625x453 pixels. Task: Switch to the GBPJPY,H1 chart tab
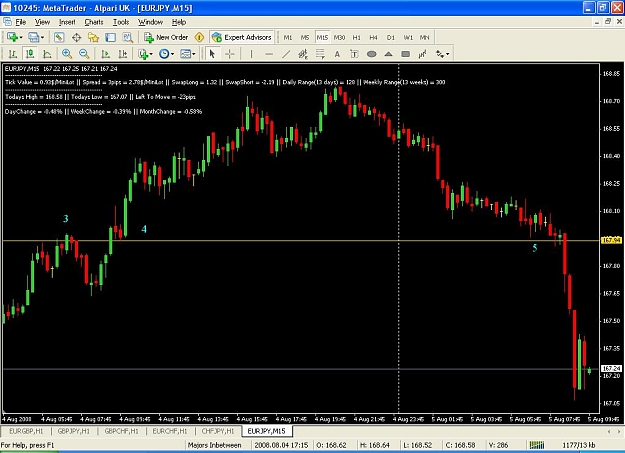click(74, 431)
